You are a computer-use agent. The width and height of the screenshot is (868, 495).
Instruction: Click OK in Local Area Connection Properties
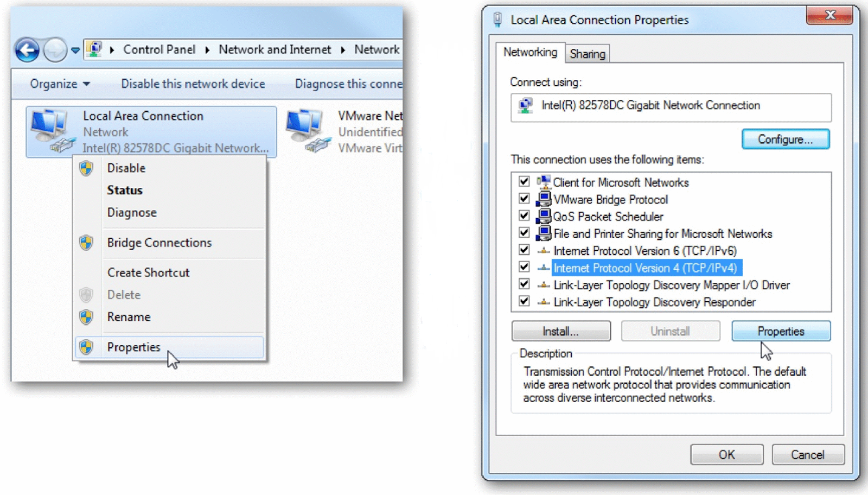click(x=727, y=455)
